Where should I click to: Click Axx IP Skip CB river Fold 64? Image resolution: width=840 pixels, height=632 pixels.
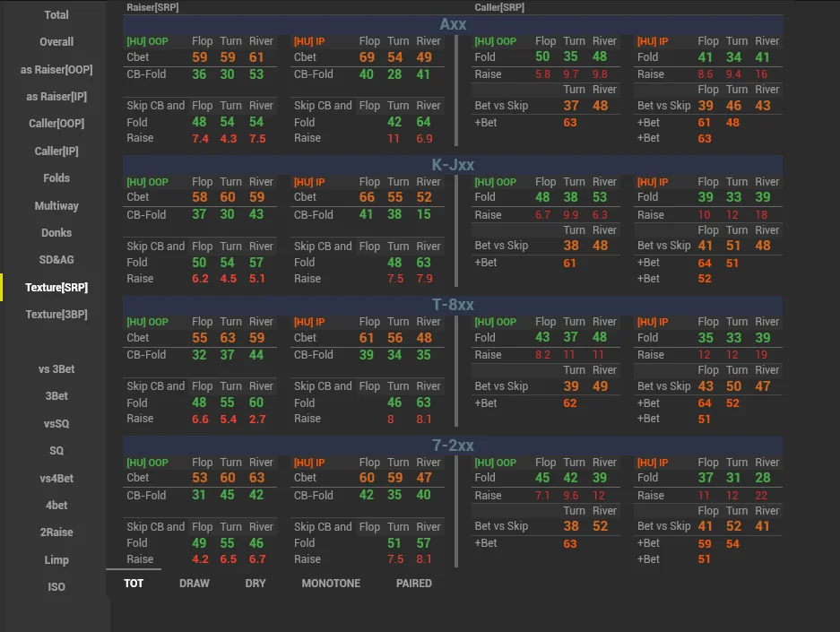pos(423,122)
